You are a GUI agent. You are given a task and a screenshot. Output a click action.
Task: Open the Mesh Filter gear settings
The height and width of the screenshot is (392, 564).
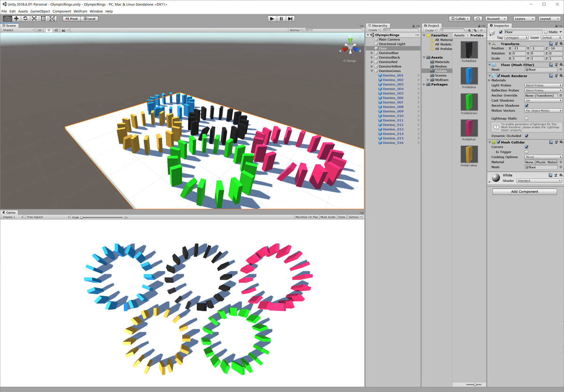(x=560, y=65)
